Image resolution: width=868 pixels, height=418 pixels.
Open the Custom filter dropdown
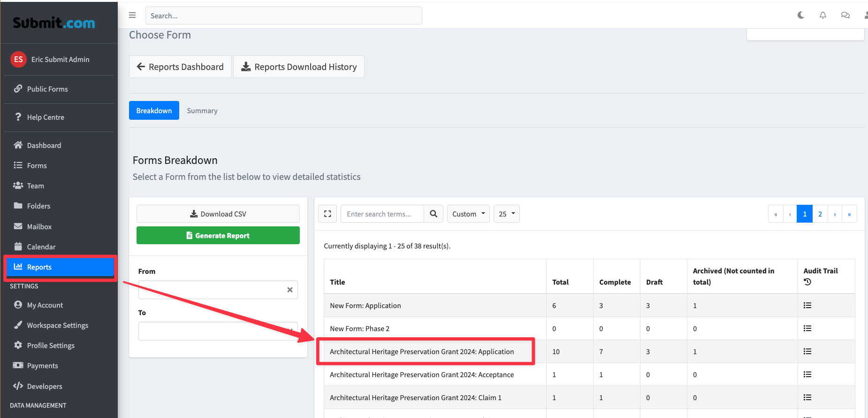[x=468, y=214]
